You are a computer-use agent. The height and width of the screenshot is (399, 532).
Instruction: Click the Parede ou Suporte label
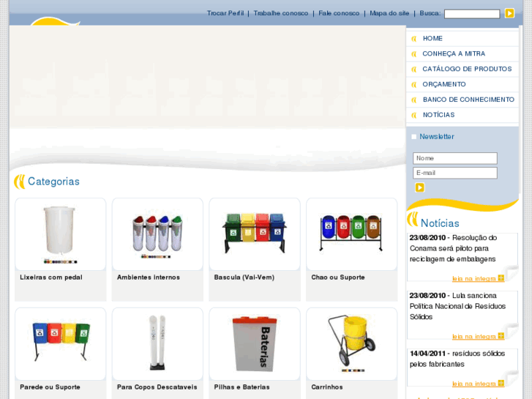click(x=50, y=387)
